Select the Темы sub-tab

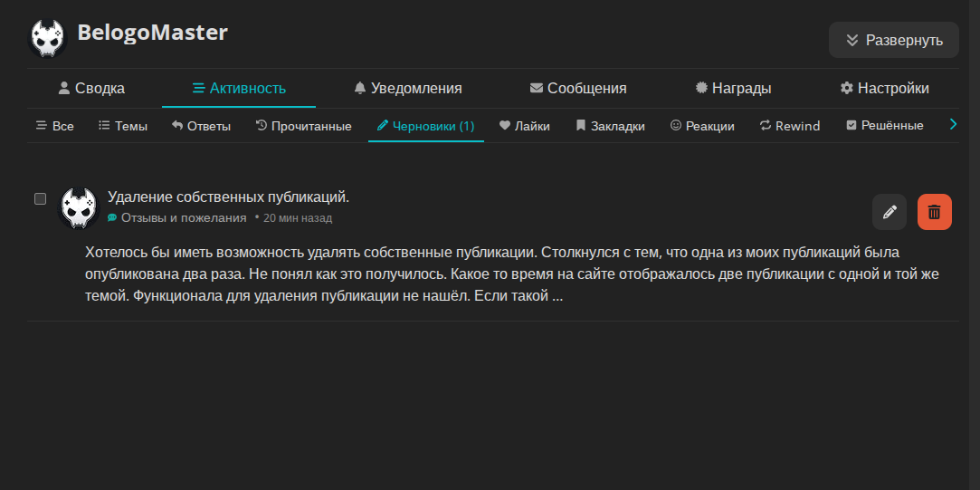click(x=122, y=126)
